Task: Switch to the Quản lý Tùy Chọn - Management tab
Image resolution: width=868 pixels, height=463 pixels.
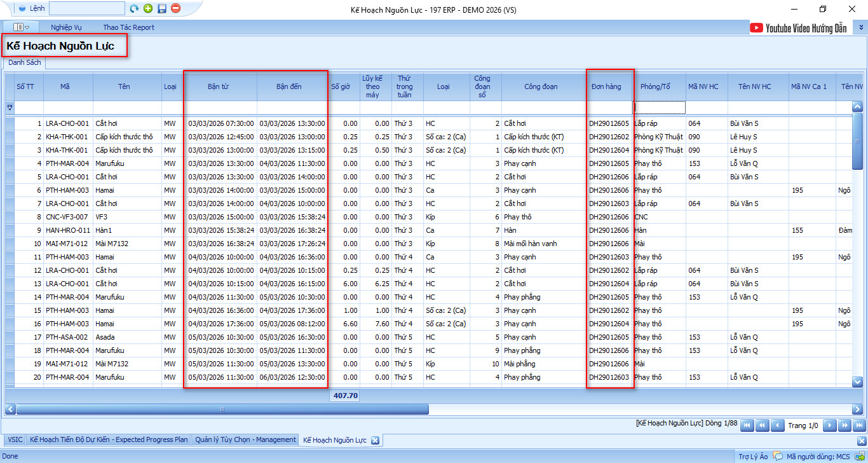Action: tap(245, 440)
